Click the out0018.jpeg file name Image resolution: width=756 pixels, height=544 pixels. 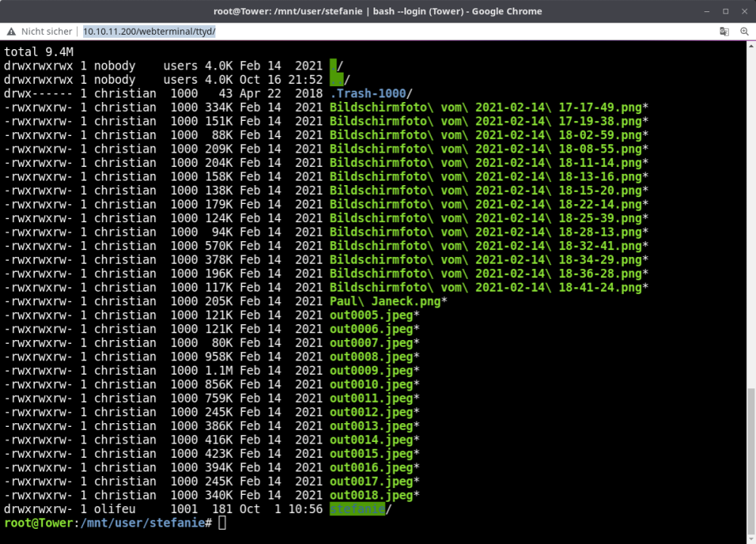click(x=374, y=496)
